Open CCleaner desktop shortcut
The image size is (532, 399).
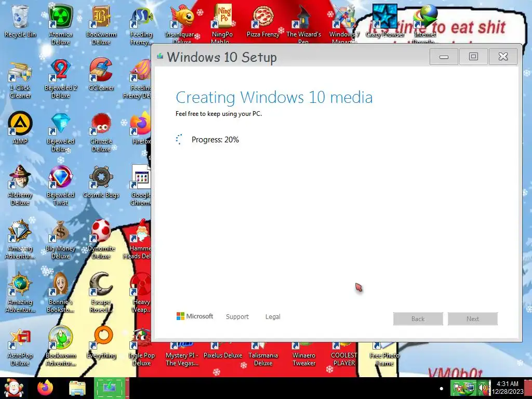point(101,75)
